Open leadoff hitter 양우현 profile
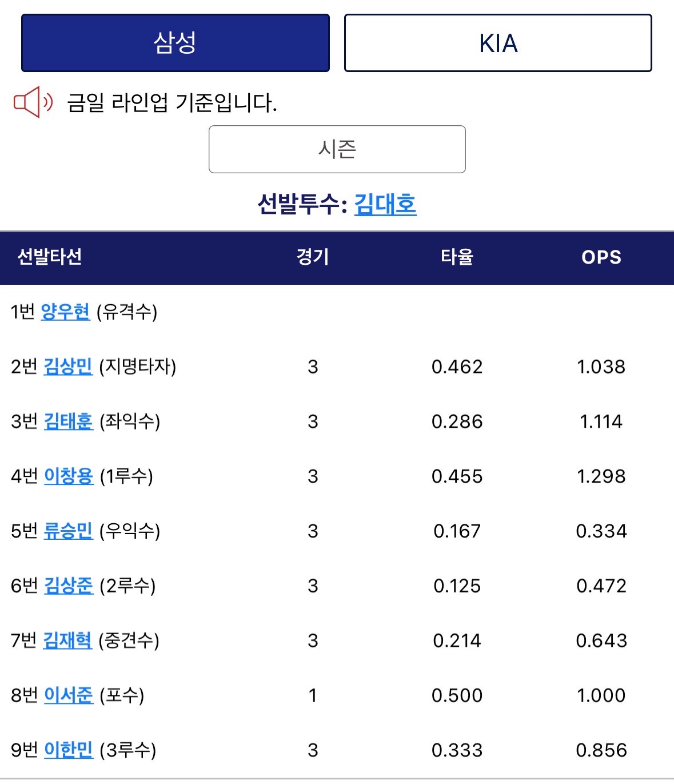 66,312
